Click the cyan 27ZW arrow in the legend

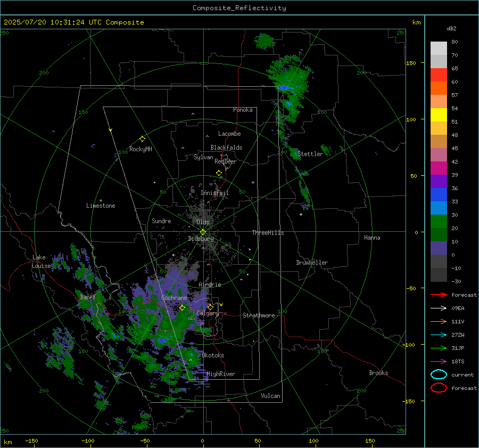(x=439, y=335)
